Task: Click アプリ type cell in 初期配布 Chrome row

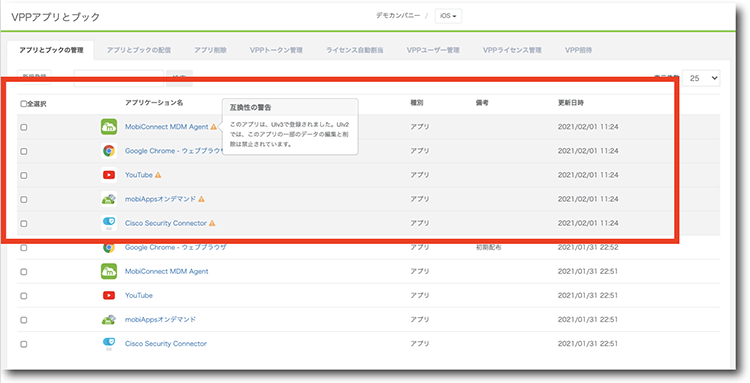Action: [419, 248]
